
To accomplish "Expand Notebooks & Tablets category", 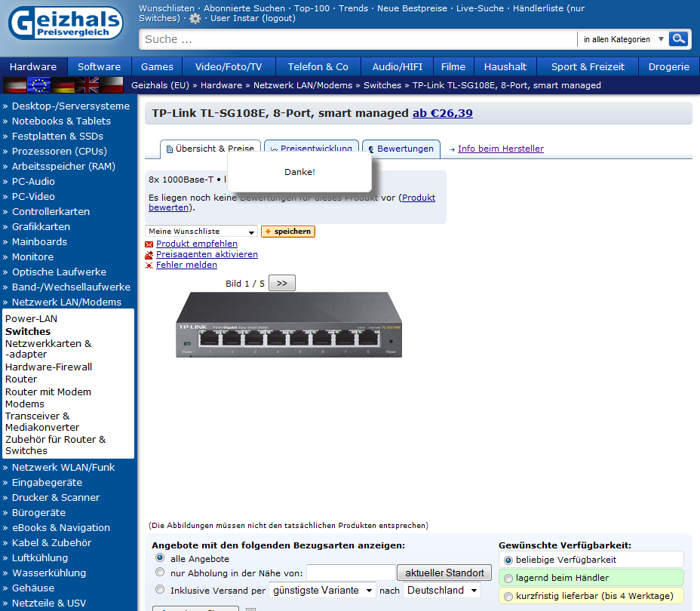I will (x=61, y=121).
